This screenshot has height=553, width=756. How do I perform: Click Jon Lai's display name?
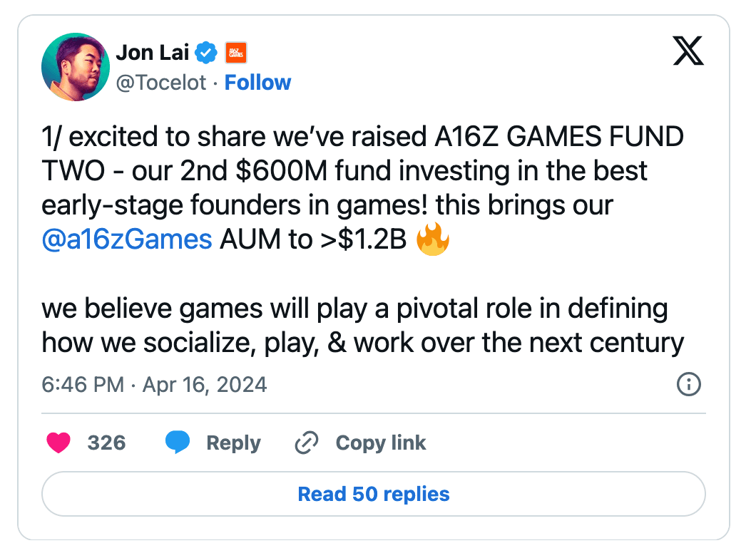(x=152, y=51)
